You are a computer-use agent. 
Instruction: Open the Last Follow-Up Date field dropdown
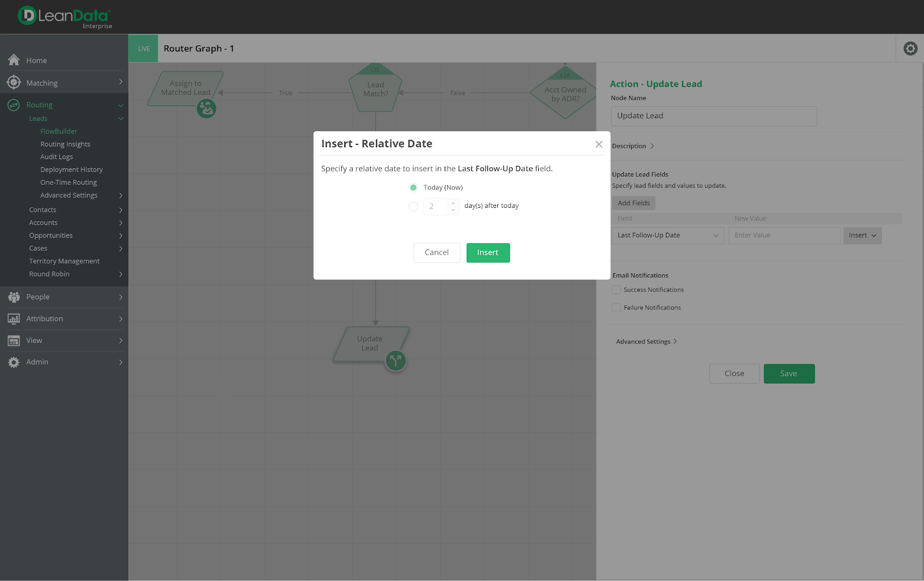[x=667, y=236]
